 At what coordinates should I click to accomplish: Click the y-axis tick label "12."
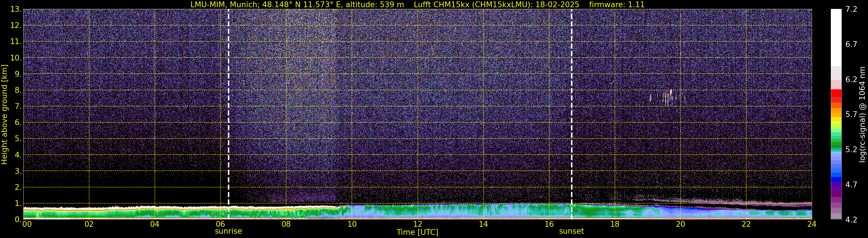(x=16, y=26)
